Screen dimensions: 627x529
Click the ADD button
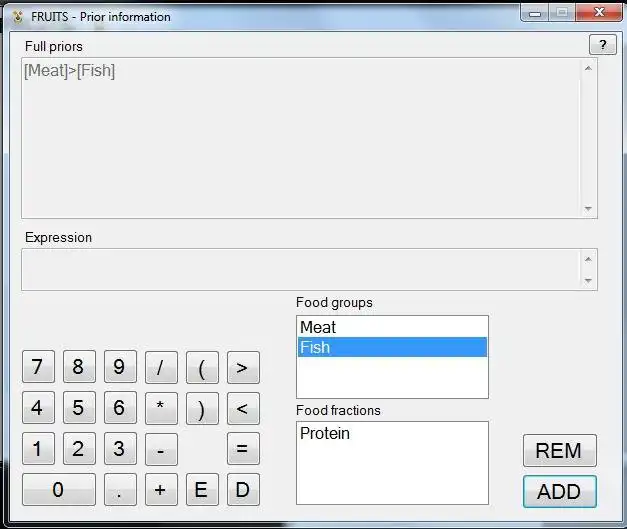(x=559, y=491)
